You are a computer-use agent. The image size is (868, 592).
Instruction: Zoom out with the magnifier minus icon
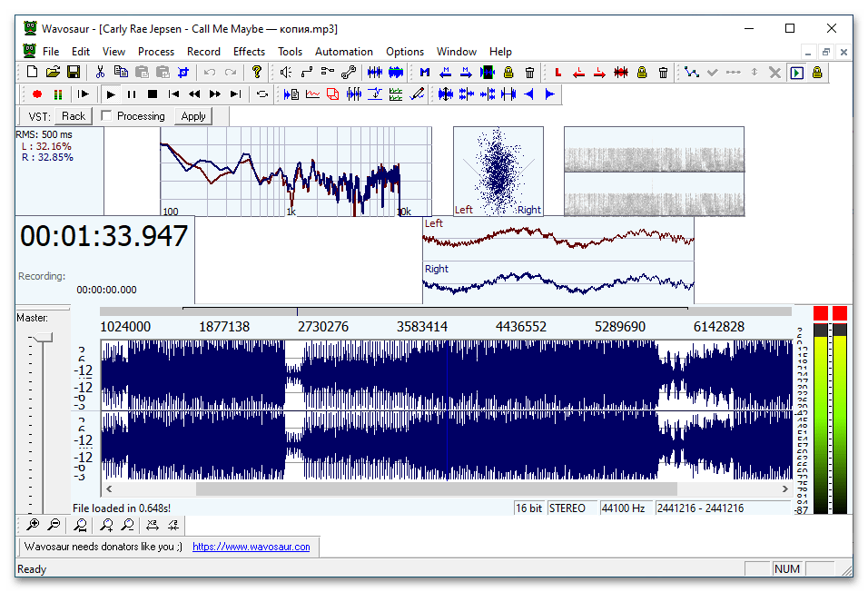coord(54,525)
